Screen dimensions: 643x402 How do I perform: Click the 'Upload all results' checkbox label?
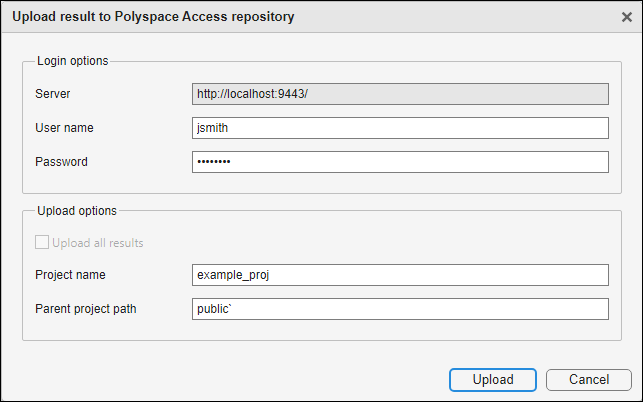pyautogui.click(x=97, y=242)
